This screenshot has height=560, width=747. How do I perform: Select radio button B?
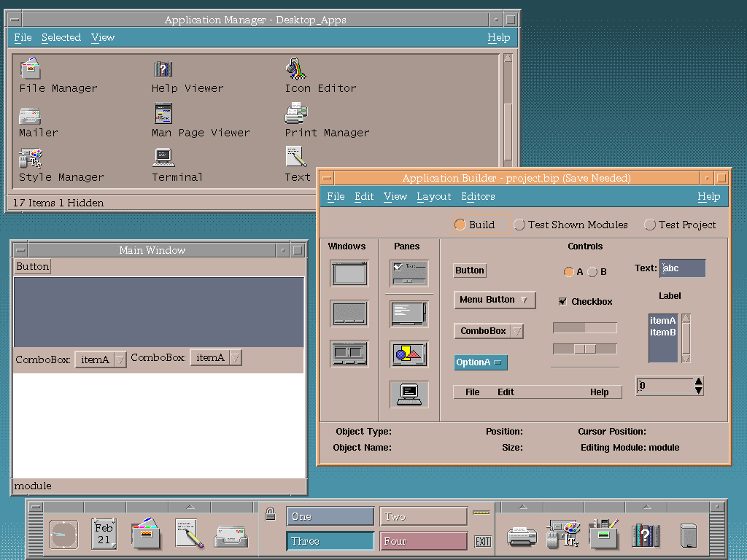(x=592, y=271)
